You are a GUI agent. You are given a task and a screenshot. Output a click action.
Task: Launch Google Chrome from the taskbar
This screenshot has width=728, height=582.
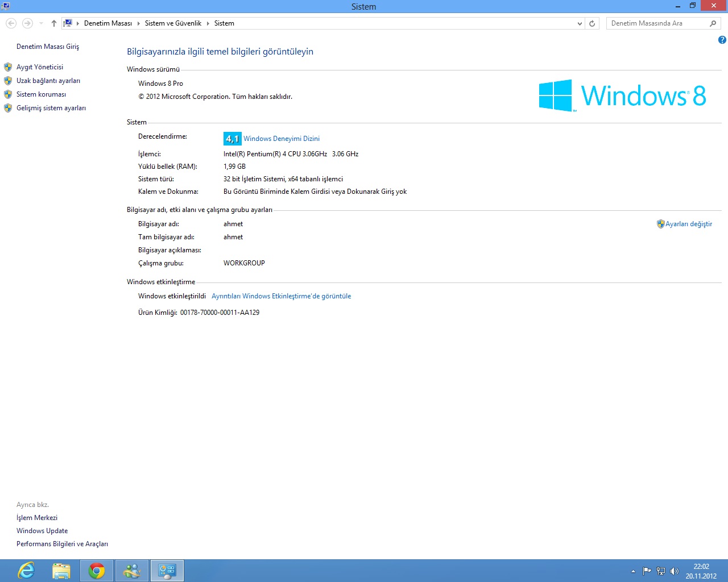97,571
